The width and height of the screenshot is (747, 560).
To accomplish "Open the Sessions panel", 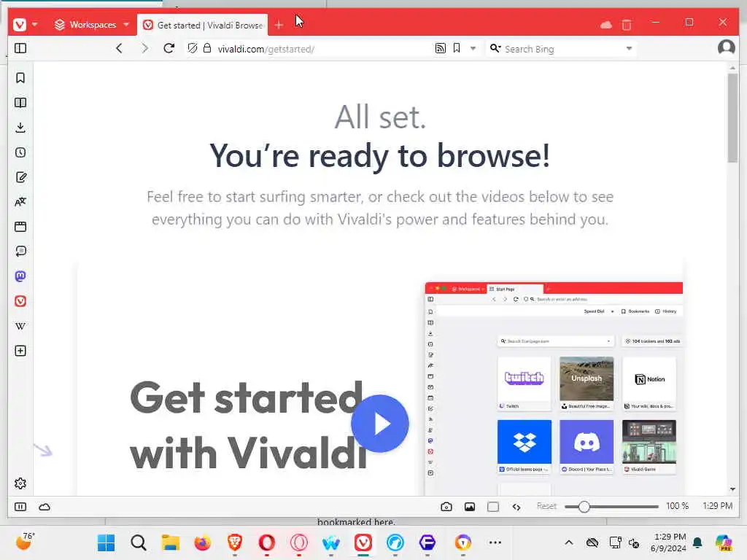I will (x=20, y=252).
